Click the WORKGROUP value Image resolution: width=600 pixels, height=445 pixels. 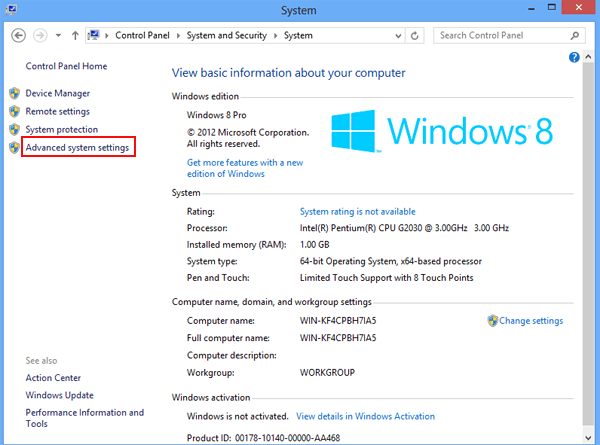click(327, 373)
